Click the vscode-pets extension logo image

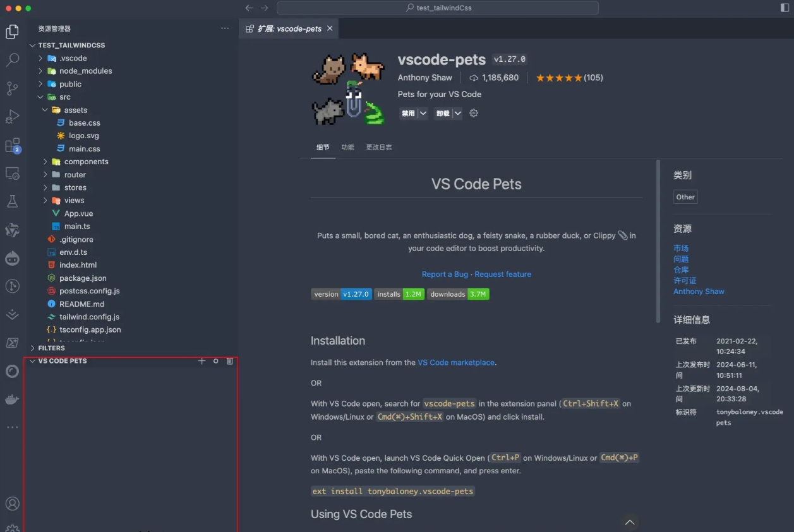coord(348,90)
